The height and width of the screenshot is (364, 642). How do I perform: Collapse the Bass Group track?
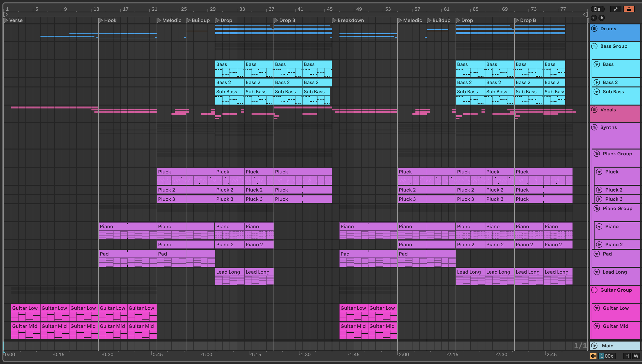(x=595, y=46)
